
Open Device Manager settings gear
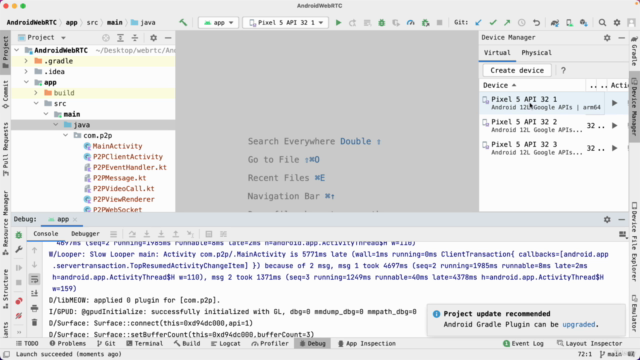click(607, 38)
